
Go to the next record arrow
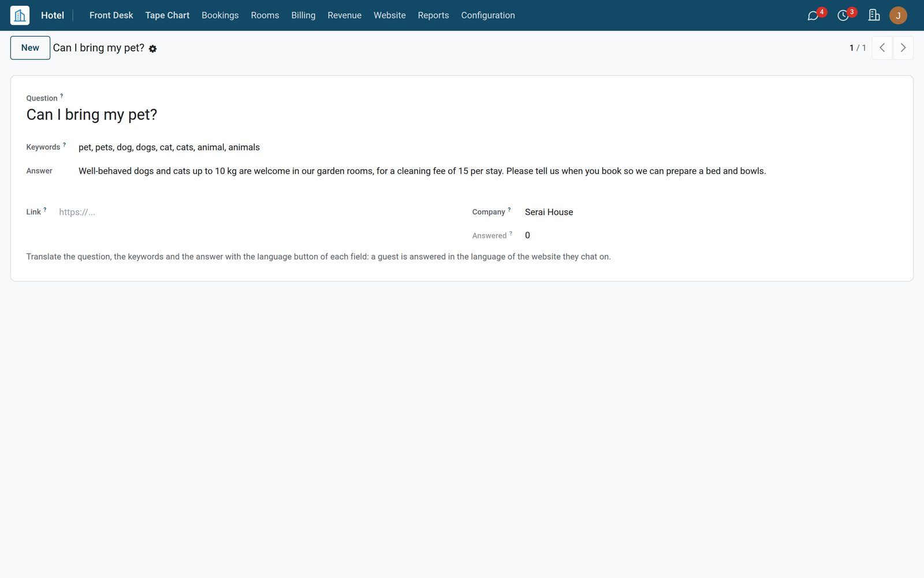pyautogui.click(x=903, y=48)
